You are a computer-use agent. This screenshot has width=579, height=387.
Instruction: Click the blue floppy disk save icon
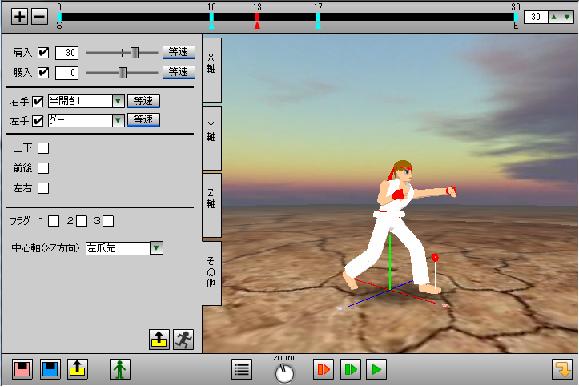(50, 369)
